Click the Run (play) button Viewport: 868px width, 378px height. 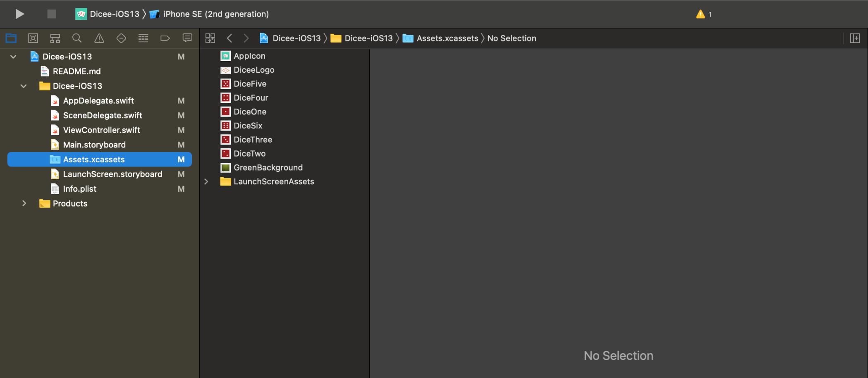point(19,14)
